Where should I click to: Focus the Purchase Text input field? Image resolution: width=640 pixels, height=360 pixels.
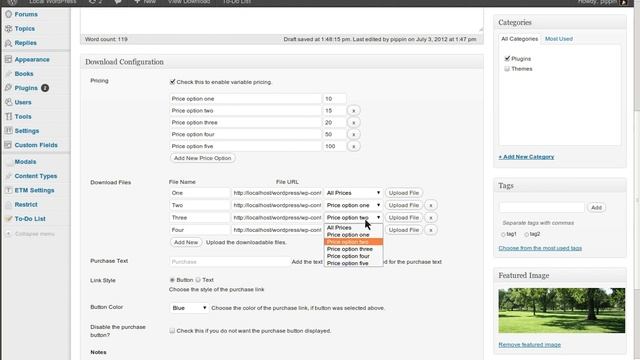coord(229,262)
